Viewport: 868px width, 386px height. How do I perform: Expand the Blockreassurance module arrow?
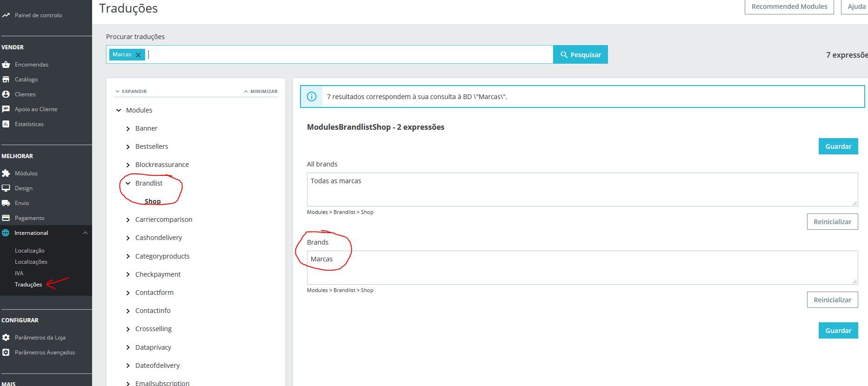click(128, 165)
